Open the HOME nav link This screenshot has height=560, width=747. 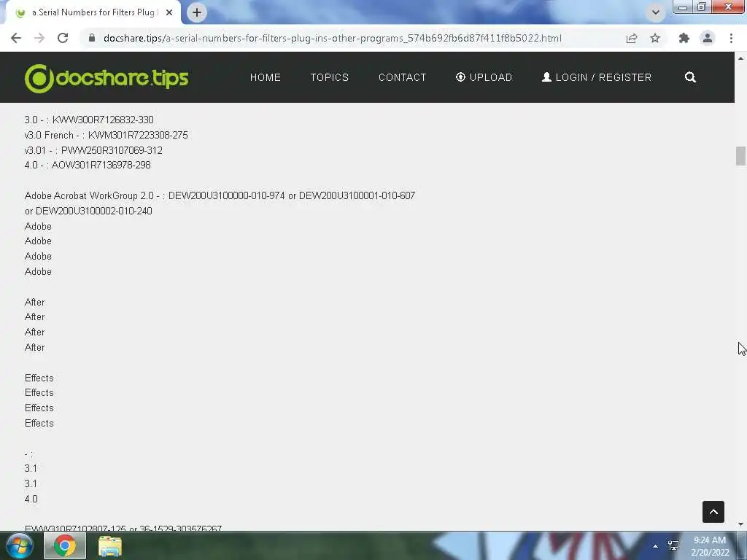point(266,77)
